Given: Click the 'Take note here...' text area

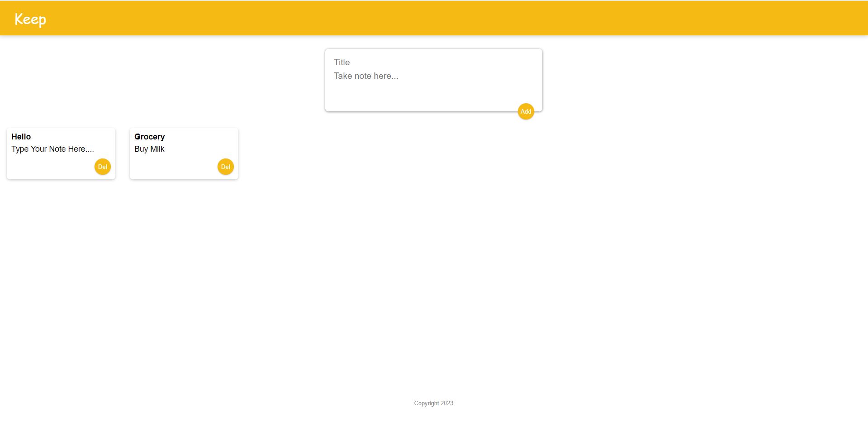Looking at the screenshot, I should tap(433, 76).
